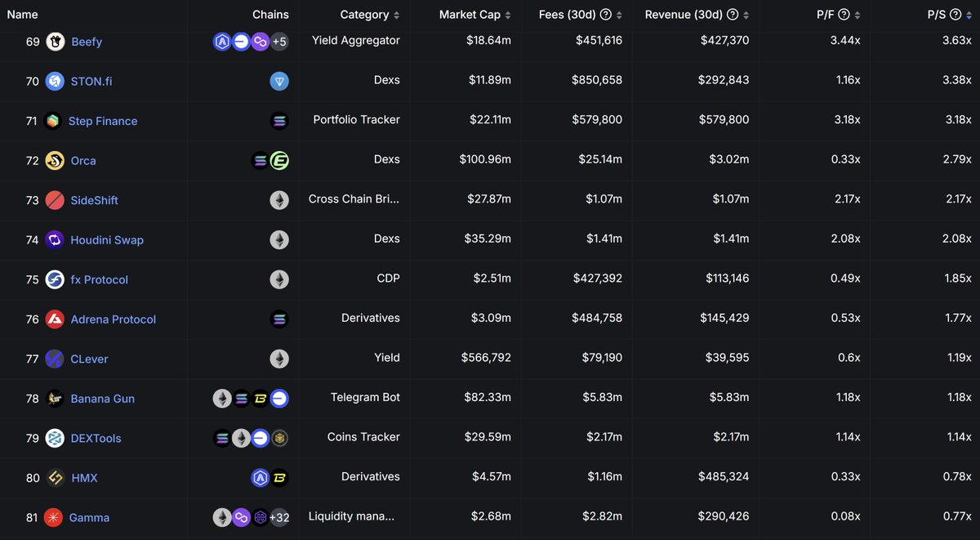980x540 pixels.
Task: Open the Step Finance protocol link
Action: 103,121
